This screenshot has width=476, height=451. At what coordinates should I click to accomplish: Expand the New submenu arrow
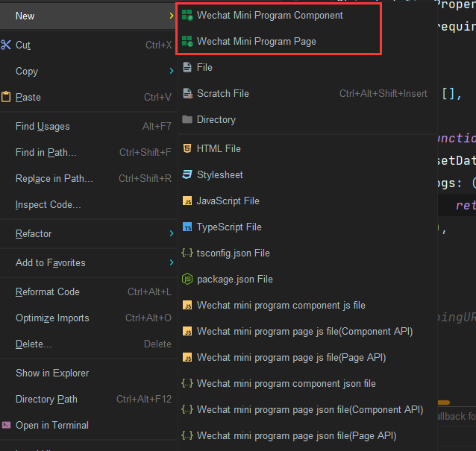172,16
